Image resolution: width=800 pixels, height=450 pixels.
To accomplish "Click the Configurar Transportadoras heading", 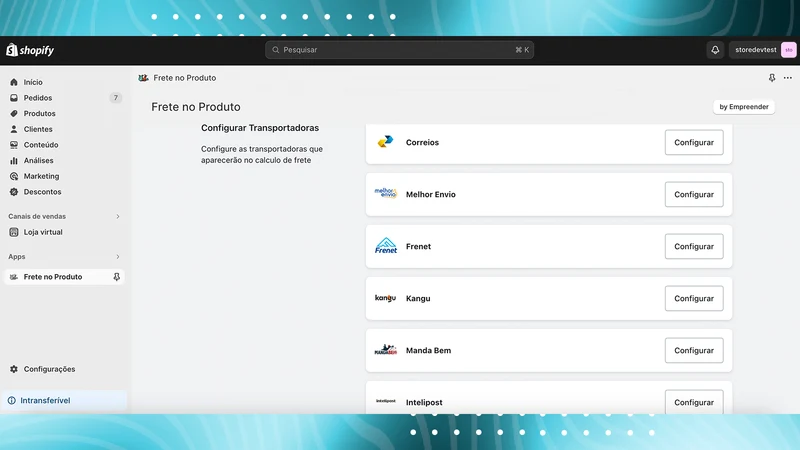I will tap(260, 128).
